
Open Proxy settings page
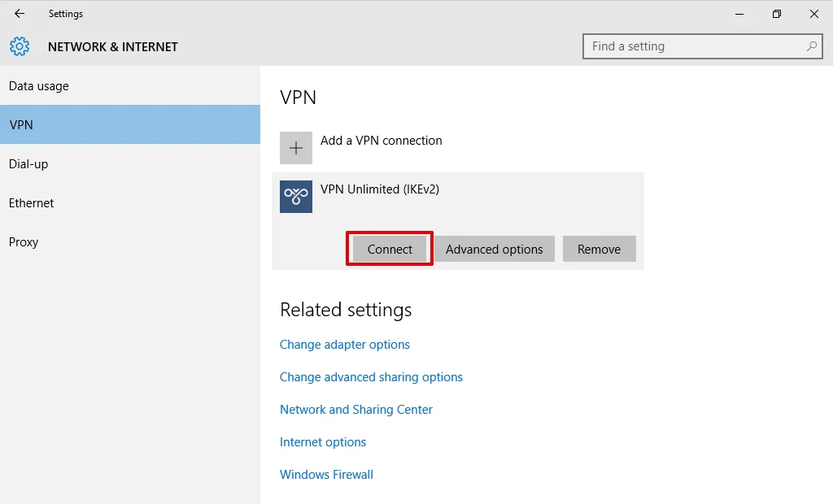24,242
